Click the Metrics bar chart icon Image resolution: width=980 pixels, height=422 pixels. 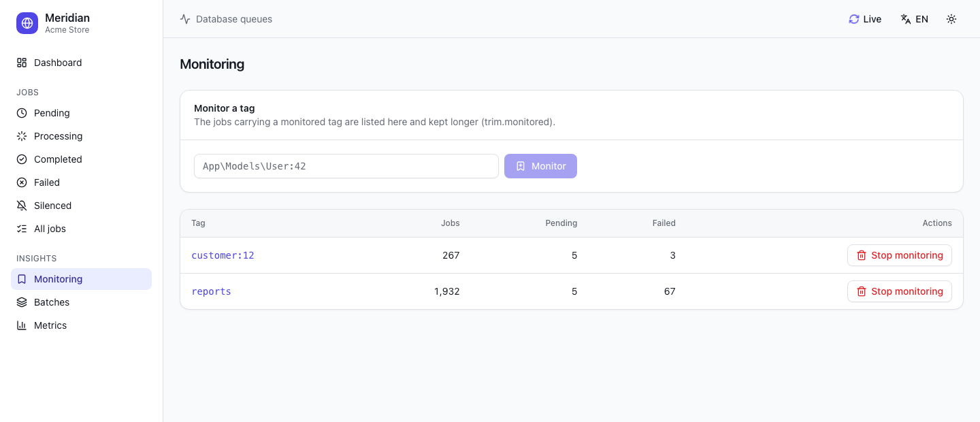pyautogui.click(x=22, y=325)
